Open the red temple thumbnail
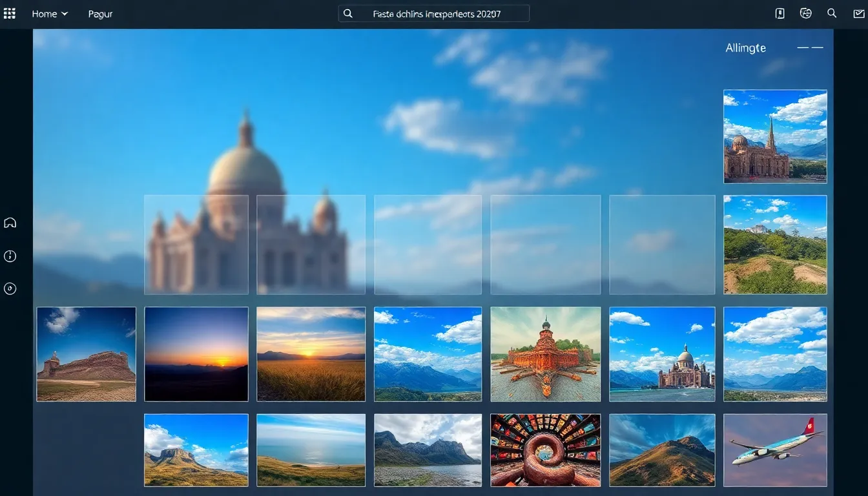Viewport: 868px width, 496px height. click(x=545, y=354)
